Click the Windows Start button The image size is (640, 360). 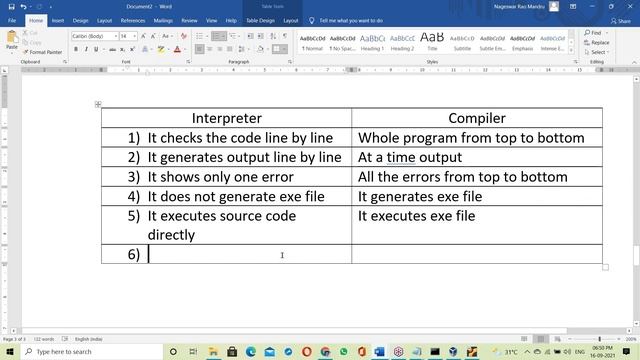click(10, 351)
